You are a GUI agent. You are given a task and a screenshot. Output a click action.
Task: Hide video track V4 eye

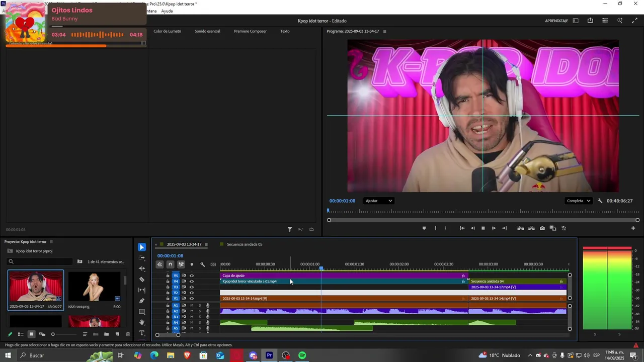point(192,281)
